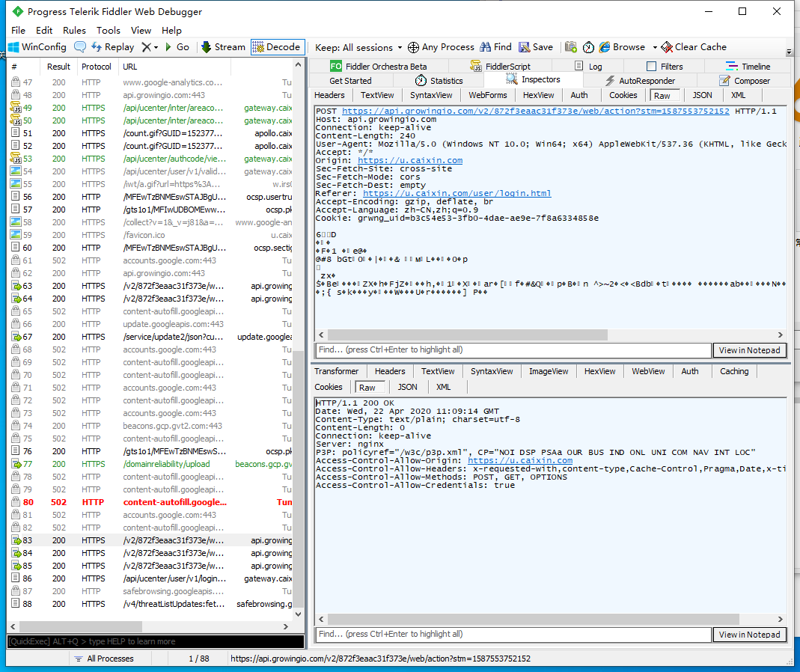Click the Remove sessions X icon
The width and height of the screenshot is (800, 672).
[x=147, y=47]
